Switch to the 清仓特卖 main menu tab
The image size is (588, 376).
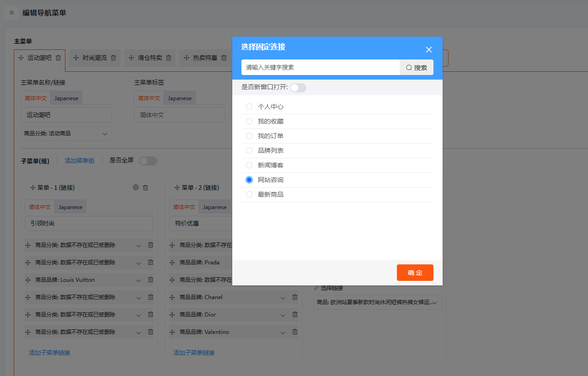click(150, 58)
